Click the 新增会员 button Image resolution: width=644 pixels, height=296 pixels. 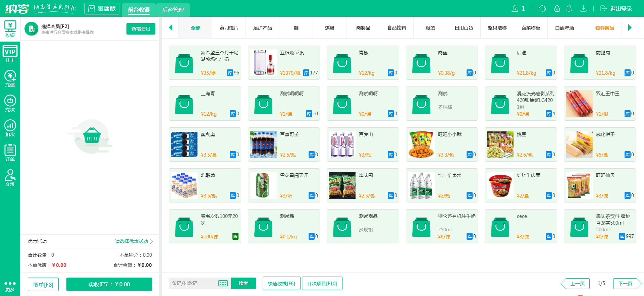tap(141, 29)
